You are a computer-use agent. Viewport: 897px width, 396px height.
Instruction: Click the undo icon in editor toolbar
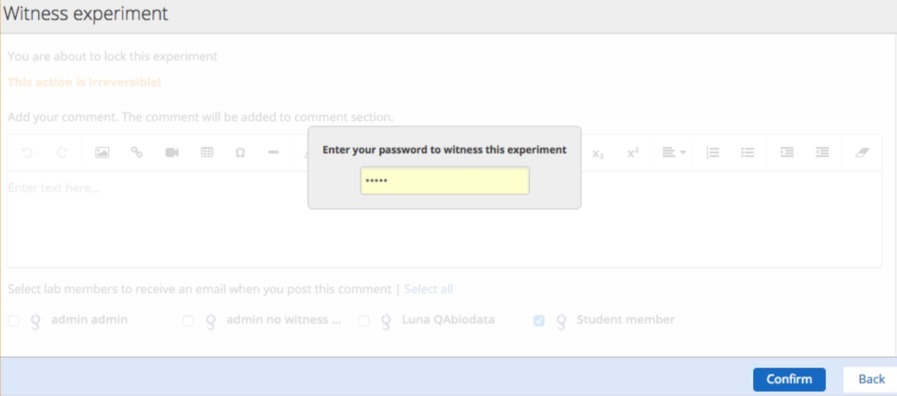(x=26, y=153)
